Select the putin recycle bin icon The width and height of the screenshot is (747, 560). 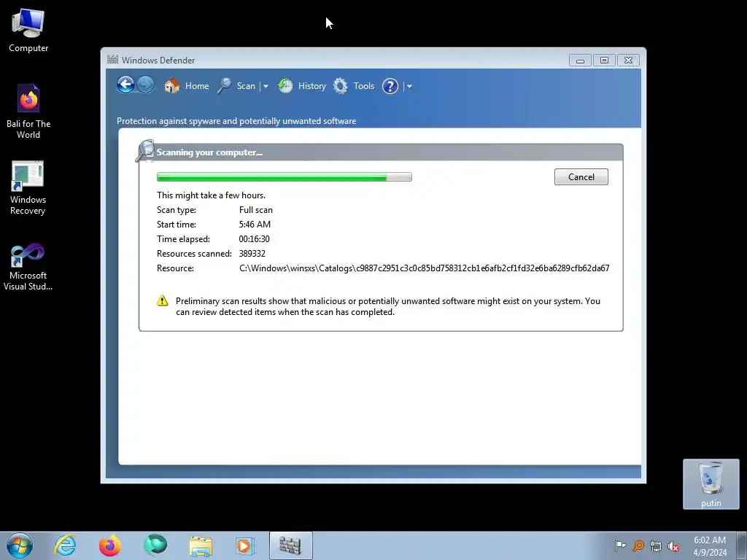[x=711, y=484]
